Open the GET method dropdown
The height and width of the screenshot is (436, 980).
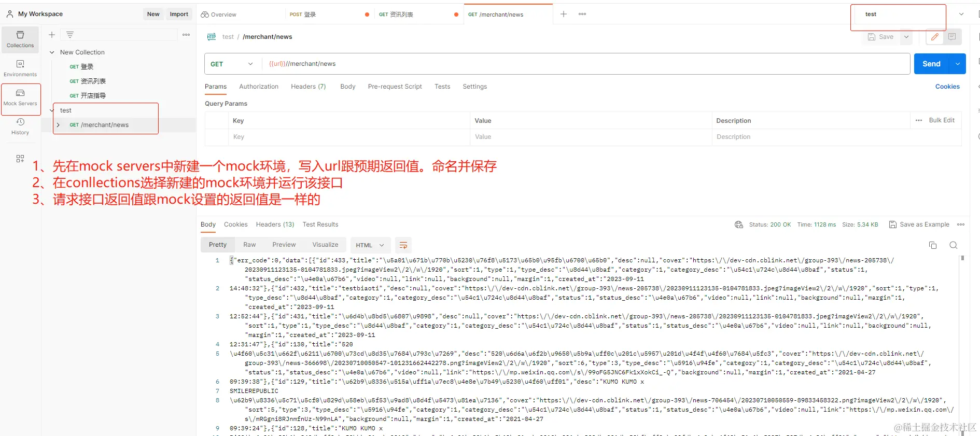click(x=232, y=64)
